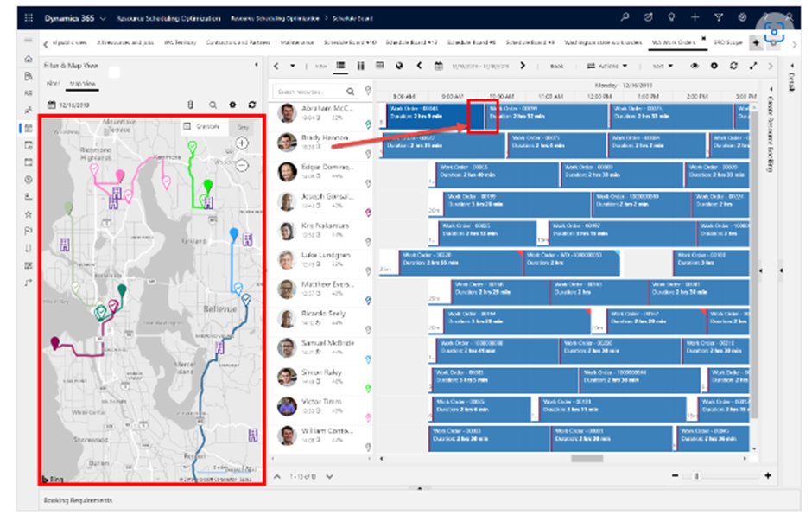Open the view dropdown arrow in board toolbar

(293, 66)
